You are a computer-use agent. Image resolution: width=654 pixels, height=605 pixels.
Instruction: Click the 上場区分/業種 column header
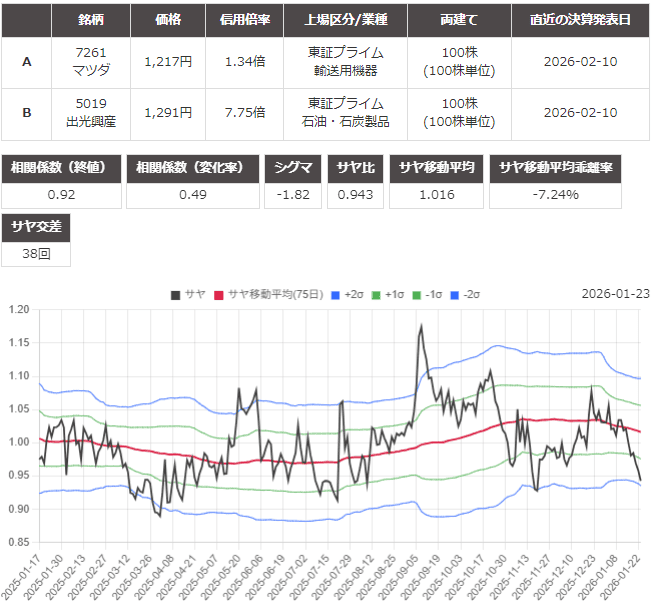[348, 20]
